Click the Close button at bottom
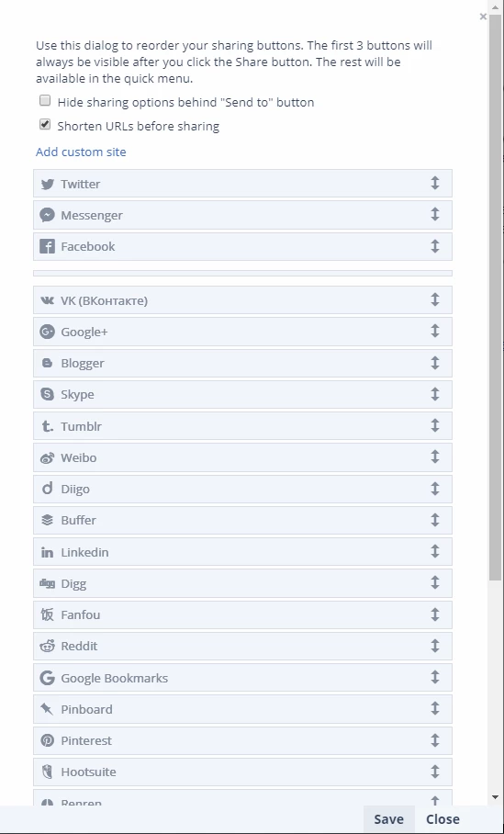The image size is (504, 834). point(442,819)
